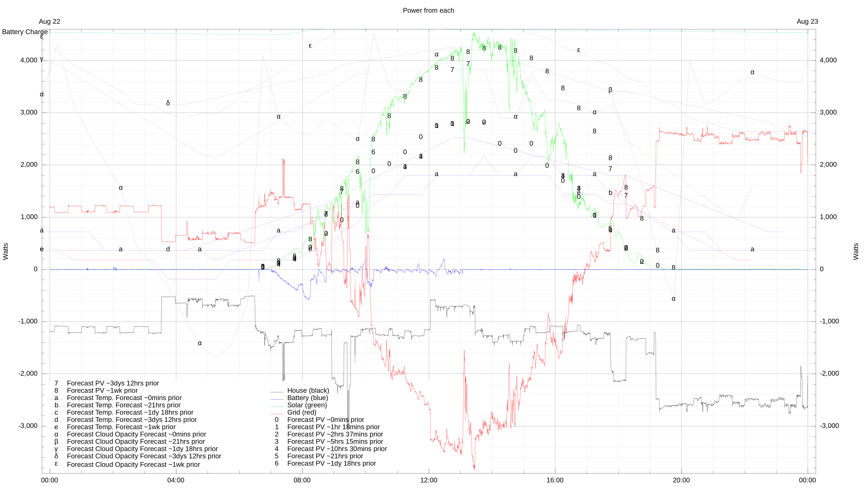Click the left axis 0 tick label

click(35, 269)
